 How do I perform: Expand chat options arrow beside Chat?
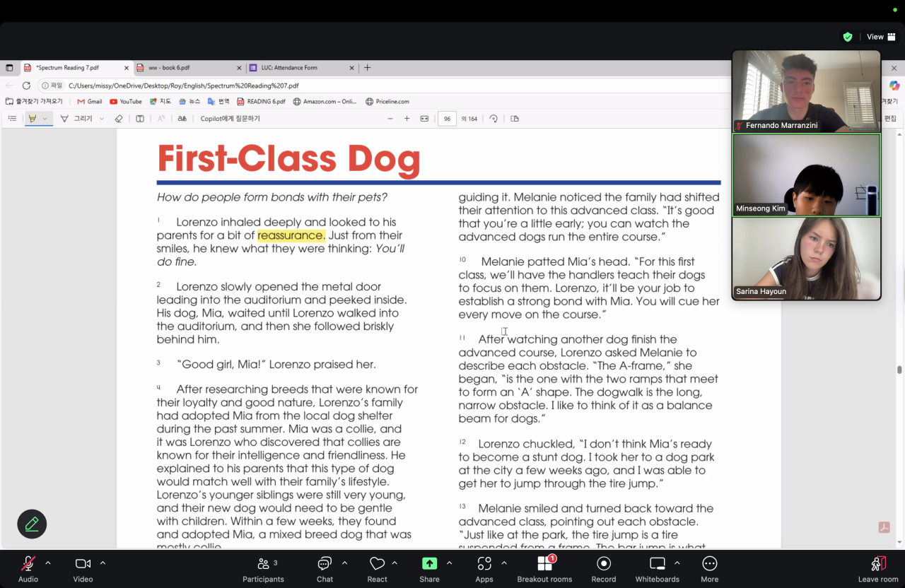[344, 563]
